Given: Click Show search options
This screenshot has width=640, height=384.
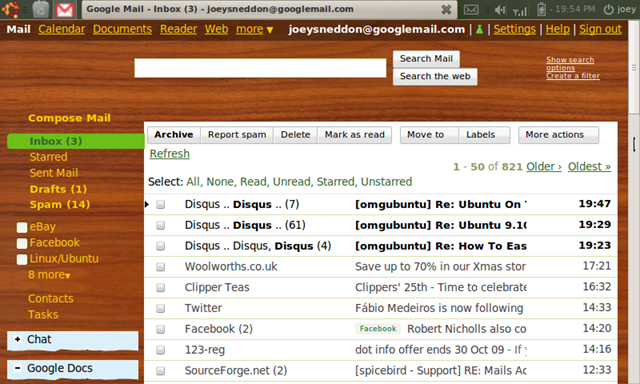Looking at the screenshot, I should (570, 64).
